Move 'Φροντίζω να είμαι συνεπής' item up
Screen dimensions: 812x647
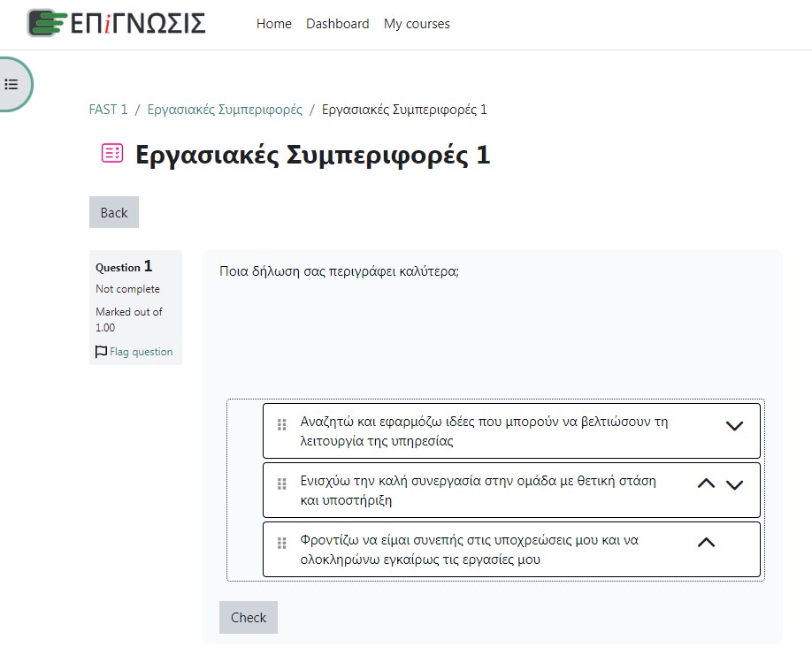pos(707,543)
